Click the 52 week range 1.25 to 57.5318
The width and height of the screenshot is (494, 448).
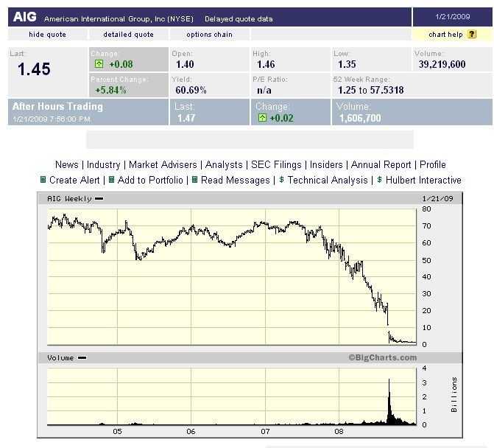371,90
